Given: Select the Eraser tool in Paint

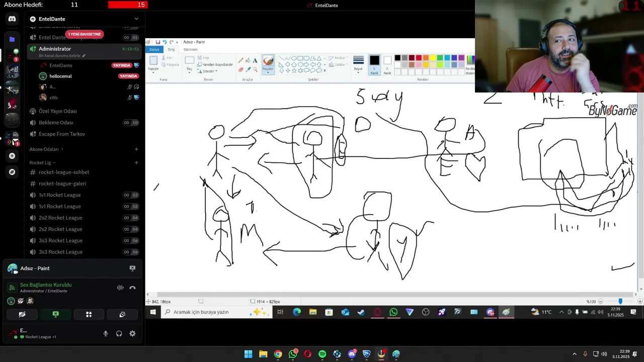Looking at the screenshot, I should point(240,69).
